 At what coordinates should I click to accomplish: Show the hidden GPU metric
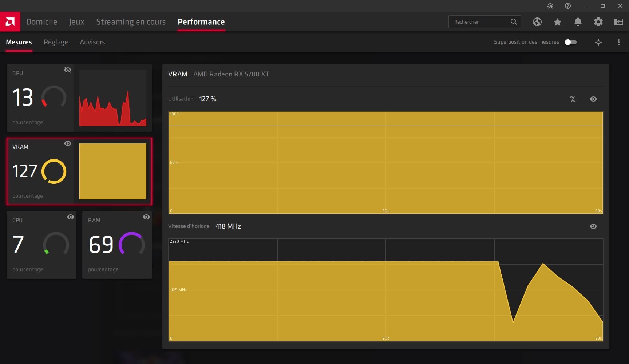point(68,70)
